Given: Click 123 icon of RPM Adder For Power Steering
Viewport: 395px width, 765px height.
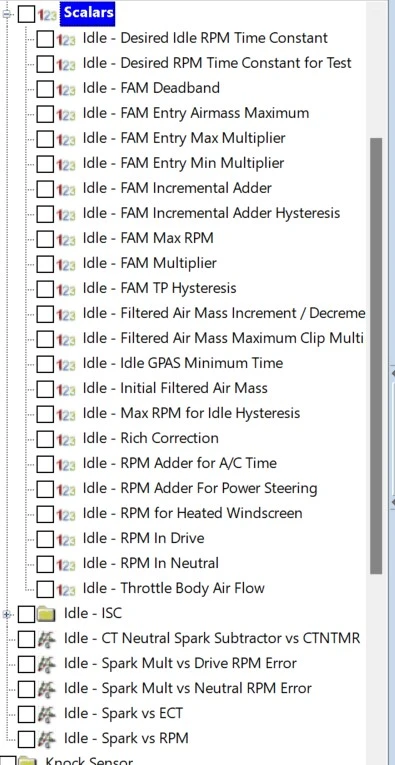Looking at the screenshot, I should 66,489.
